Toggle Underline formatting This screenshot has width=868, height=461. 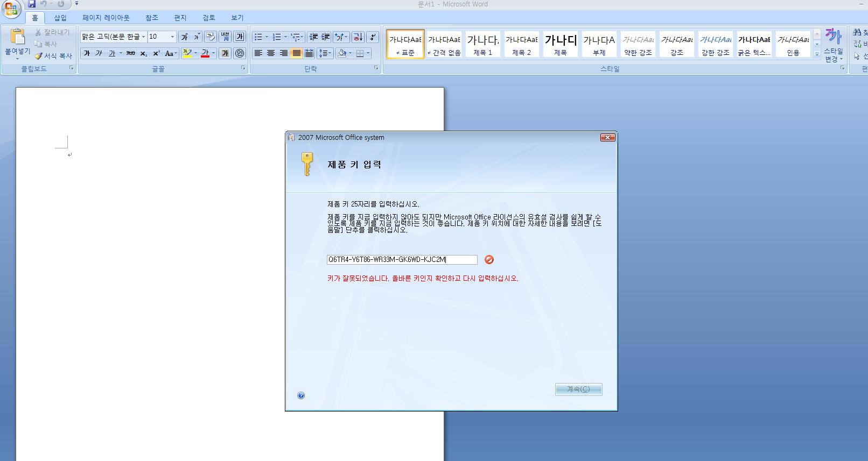click(x=111, y=53)
